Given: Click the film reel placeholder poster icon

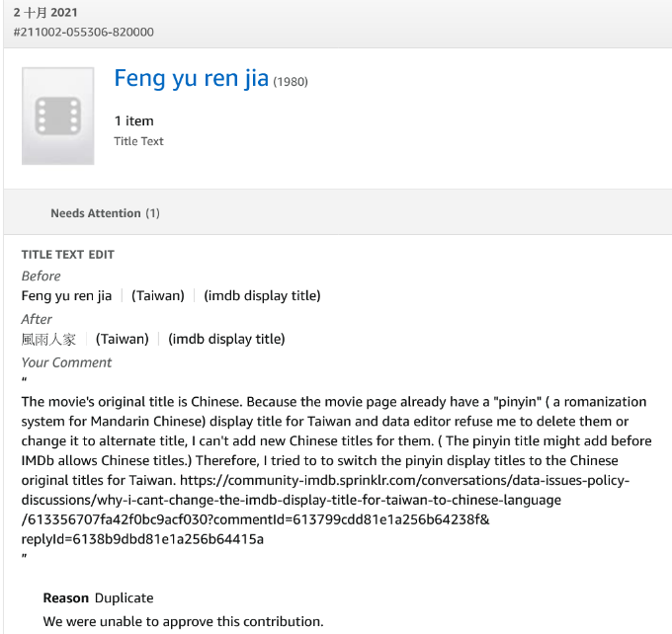Looking at the screenshot, I should (x=57, y=116).
